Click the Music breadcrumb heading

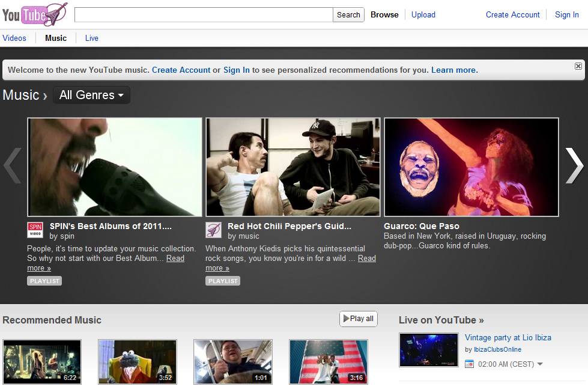point(21,95)
